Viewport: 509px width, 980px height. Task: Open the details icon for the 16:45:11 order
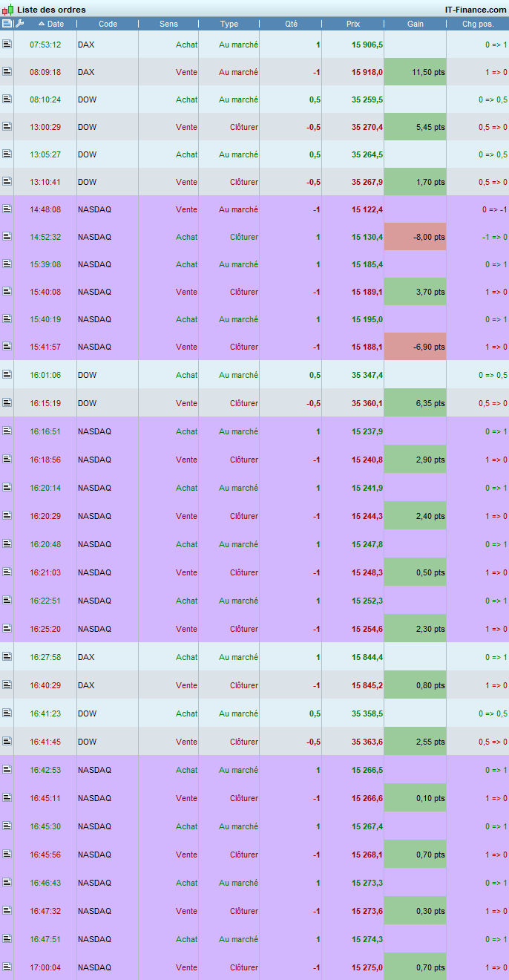[x=7, y=798]
